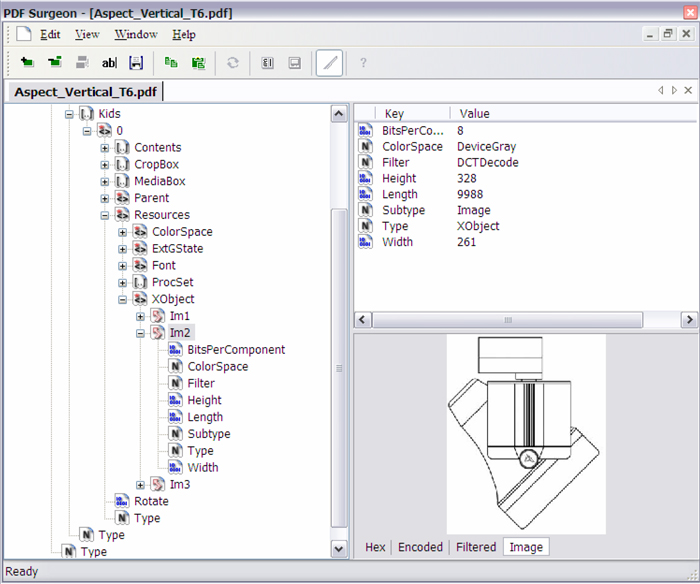Click the 'ab|' rename toolbar icon

109,63
